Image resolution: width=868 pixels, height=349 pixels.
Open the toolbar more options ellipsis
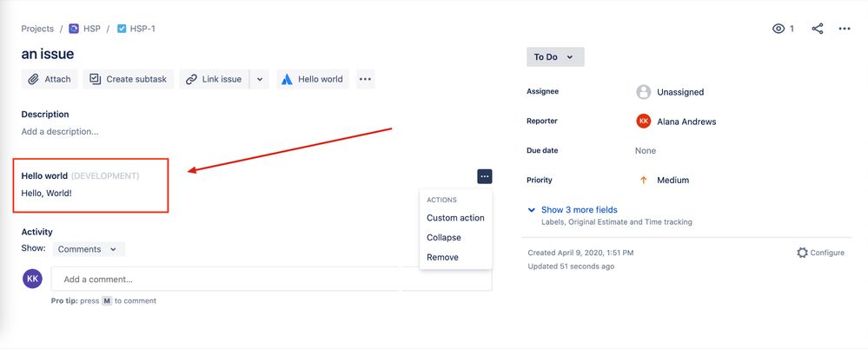tap(365, 79)
